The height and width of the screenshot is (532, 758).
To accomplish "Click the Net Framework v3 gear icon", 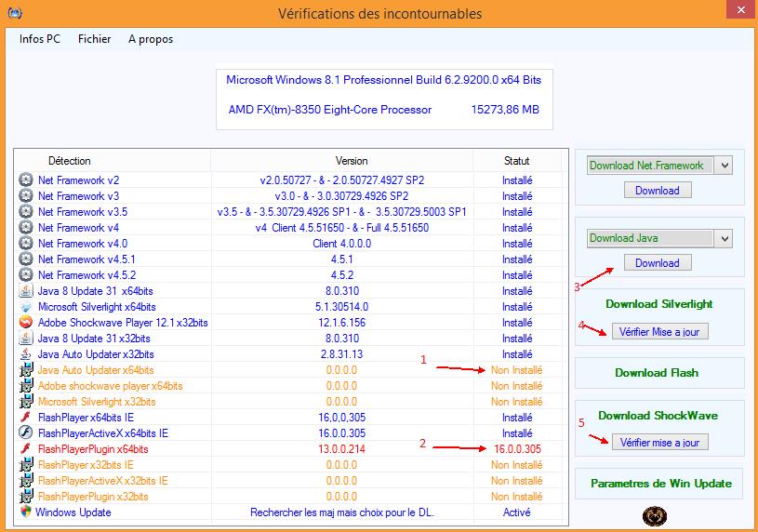I will coord(26,196).
